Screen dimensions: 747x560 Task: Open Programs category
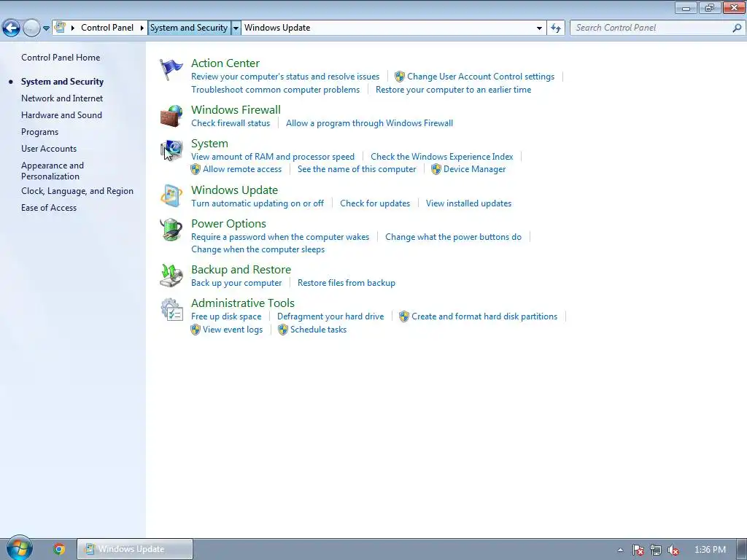(39, 132)
